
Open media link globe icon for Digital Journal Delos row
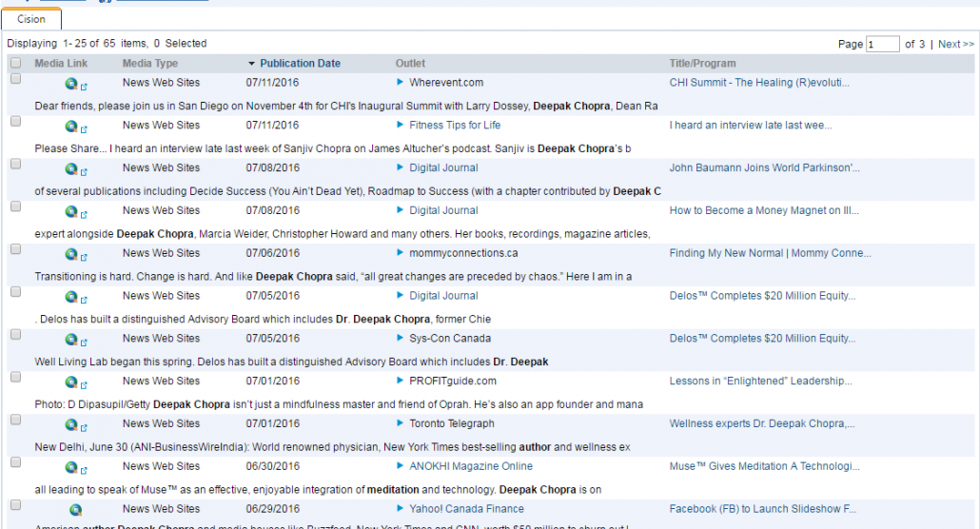71,297
